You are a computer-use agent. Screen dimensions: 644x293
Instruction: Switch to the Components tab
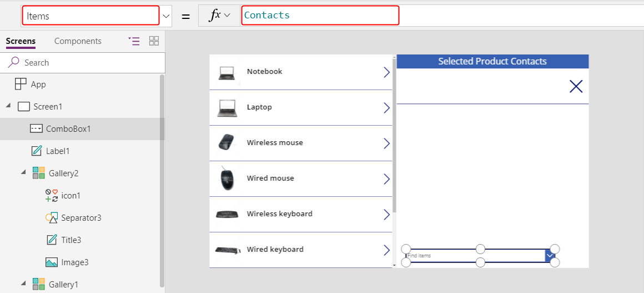click(78, 41)
